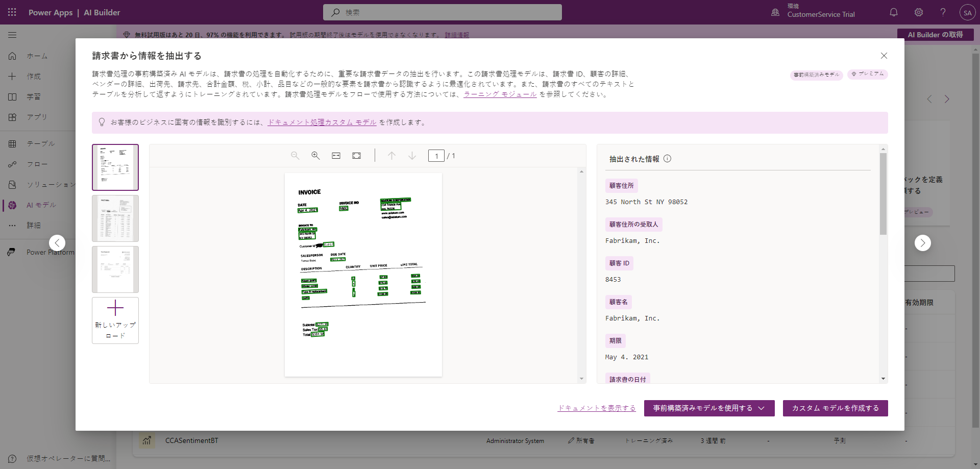
Task: Open the help question mark icon
Action: 943,12
